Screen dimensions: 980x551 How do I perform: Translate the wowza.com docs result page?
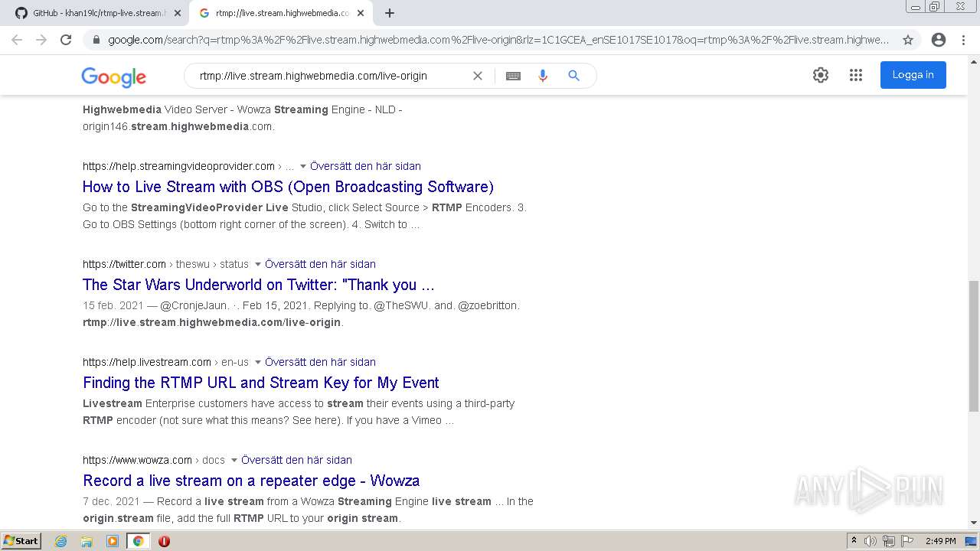click(x=296, y=460)
